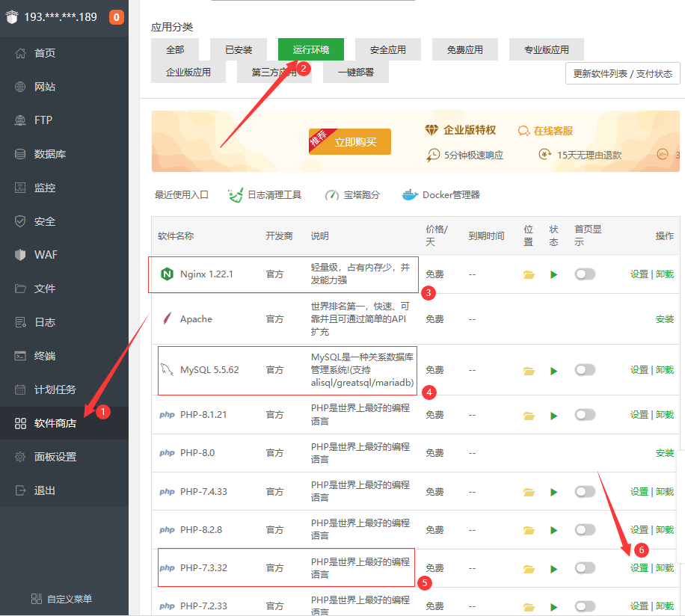685x616 pixels.
Task: Click the Apache feather icon
Action: (x=167, y=318)
